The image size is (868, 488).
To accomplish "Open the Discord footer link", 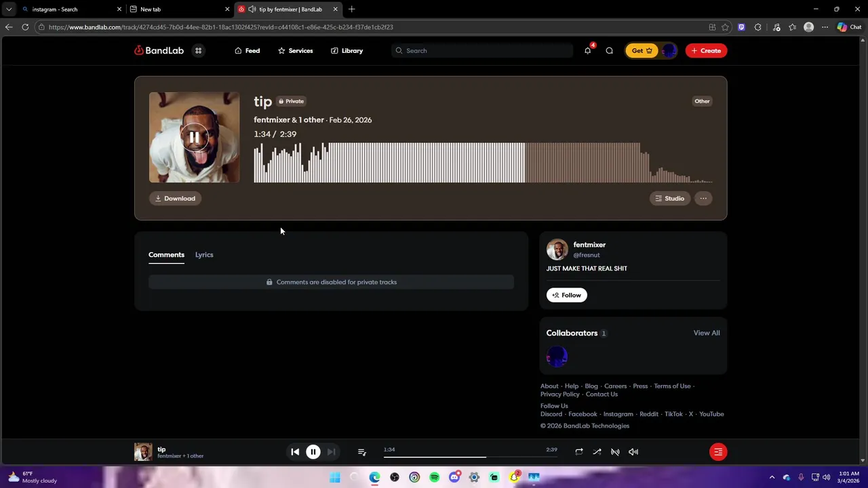I will pyautogui.click(x=551, y=414).
